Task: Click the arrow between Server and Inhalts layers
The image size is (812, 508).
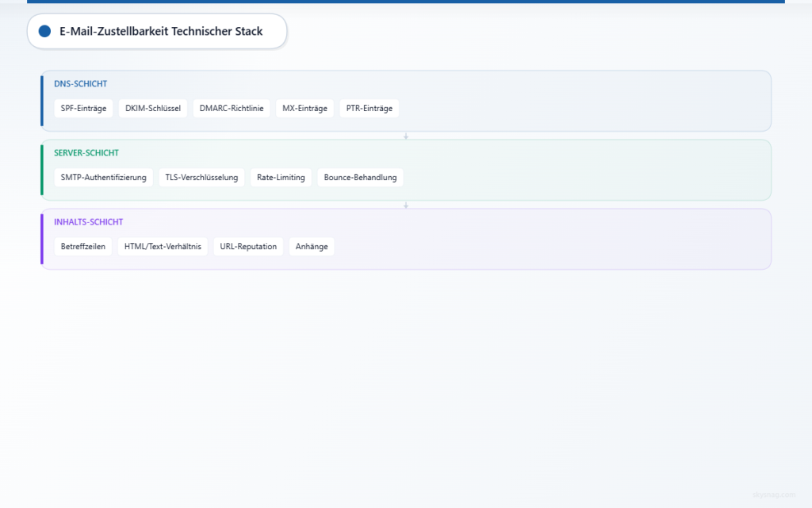Action: [x=406, y=205]
